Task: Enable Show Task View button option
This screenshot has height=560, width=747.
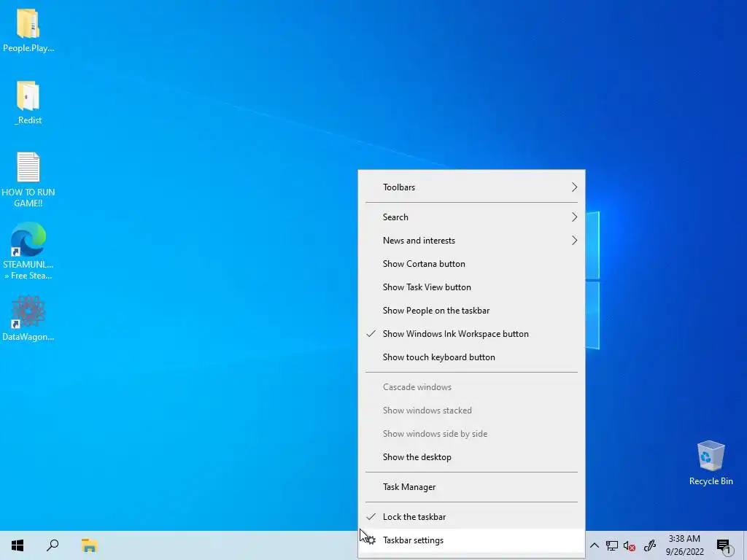Action: click(x=471, y=287)
